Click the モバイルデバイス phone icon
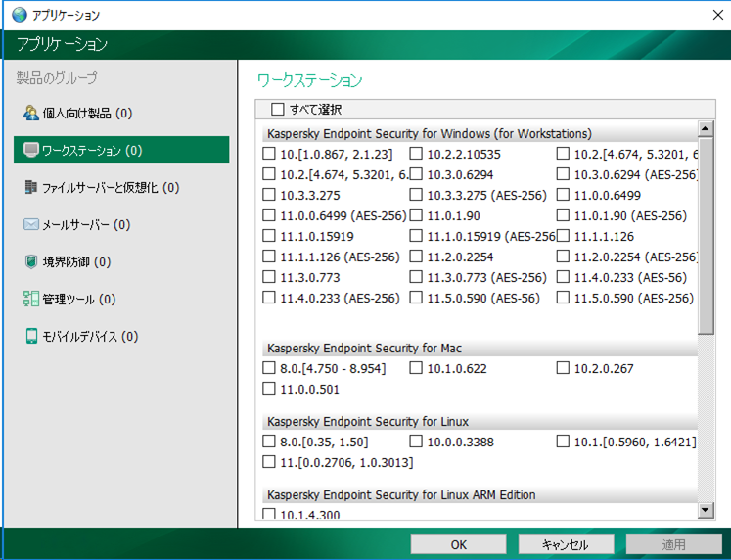Viewport: 731px width, 560px height. [31, 336]
